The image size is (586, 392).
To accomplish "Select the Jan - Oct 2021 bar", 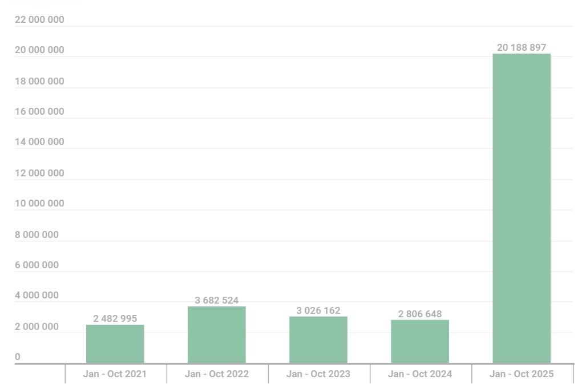I will coord(115,342).
